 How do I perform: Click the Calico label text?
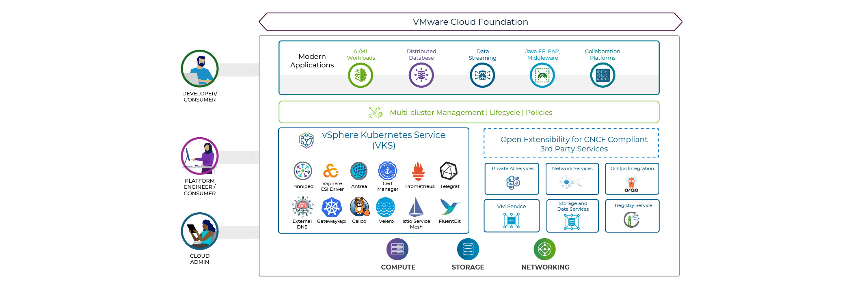(x=359, y=221)
